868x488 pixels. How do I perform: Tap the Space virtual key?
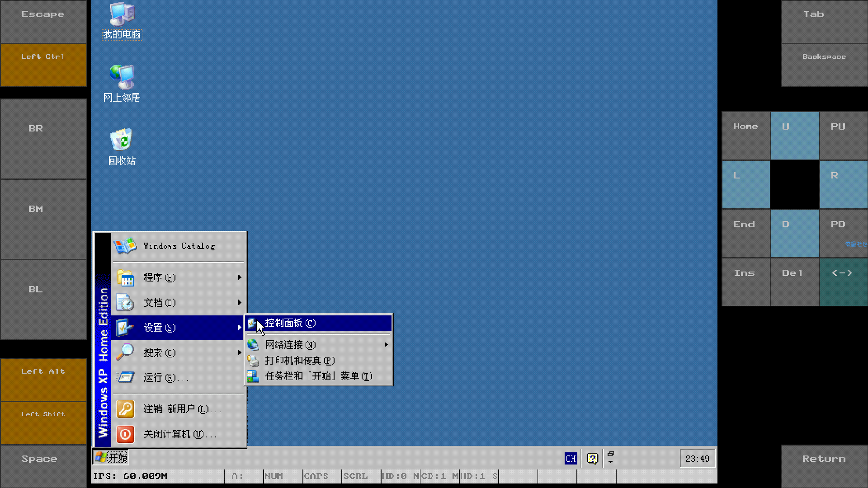tap(43, 466)
